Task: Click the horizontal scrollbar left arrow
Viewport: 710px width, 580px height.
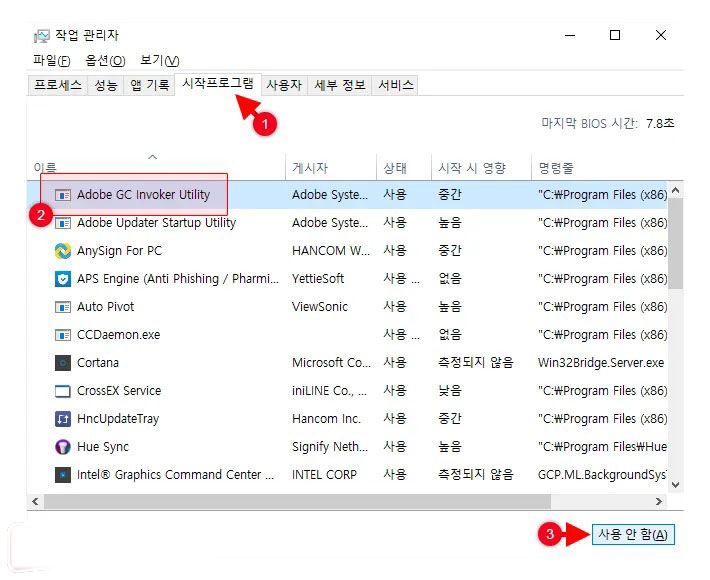Action: (x=35, y=501)
